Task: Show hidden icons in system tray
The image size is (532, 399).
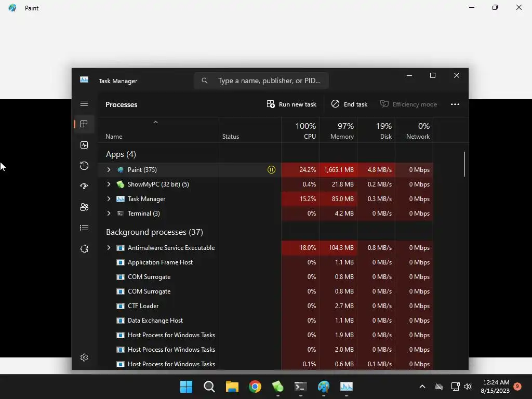Action: tap(422, 387)
